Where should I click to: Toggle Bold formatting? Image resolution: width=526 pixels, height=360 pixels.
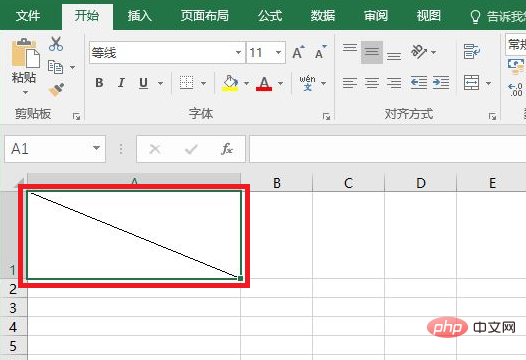tap(99, 83)
